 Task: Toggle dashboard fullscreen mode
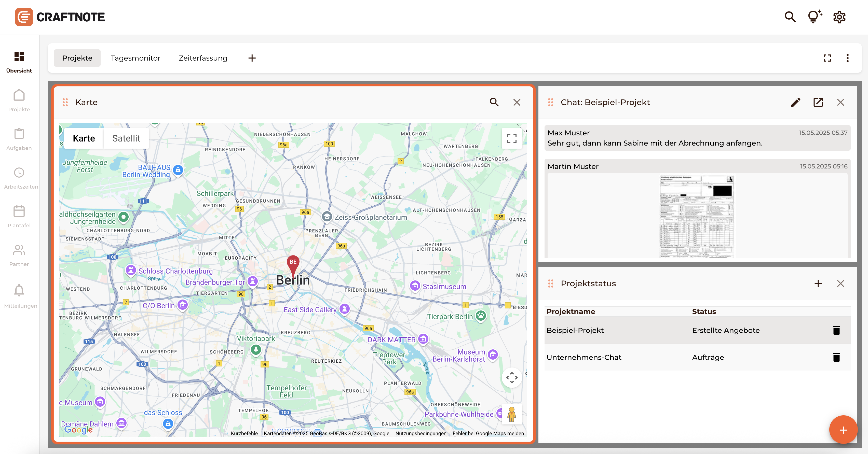tap(827, 58)
